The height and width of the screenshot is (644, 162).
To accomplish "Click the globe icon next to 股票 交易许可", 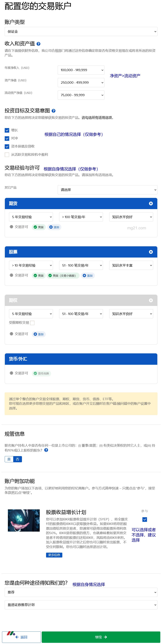I will coord(11,275).
